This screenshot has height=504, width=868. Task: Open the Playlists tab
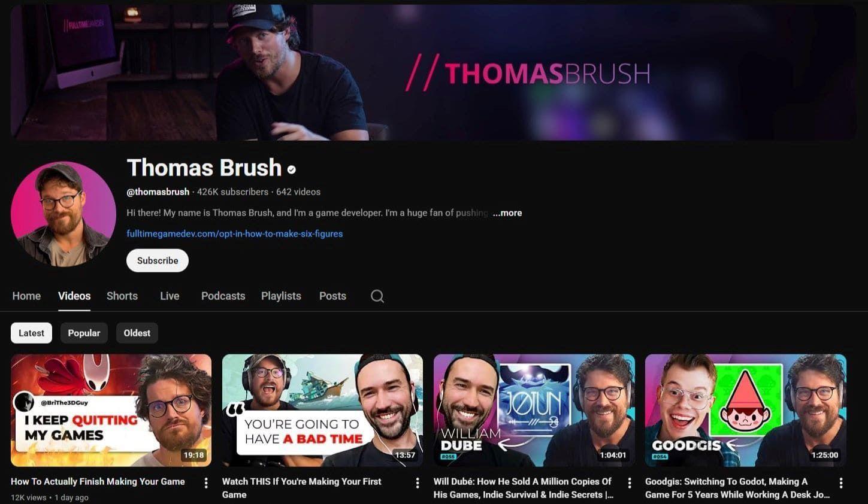point(281,296)
